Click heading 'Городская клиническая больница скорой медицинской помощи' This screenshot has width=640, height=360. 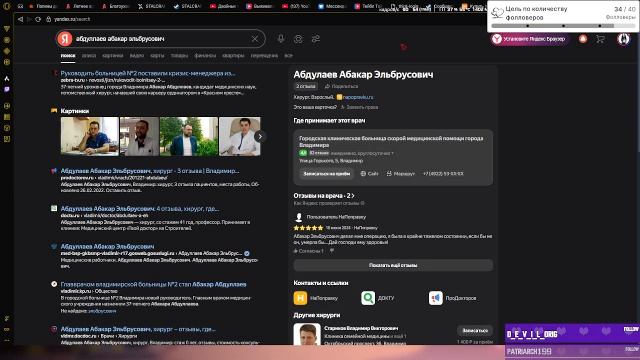391,142
